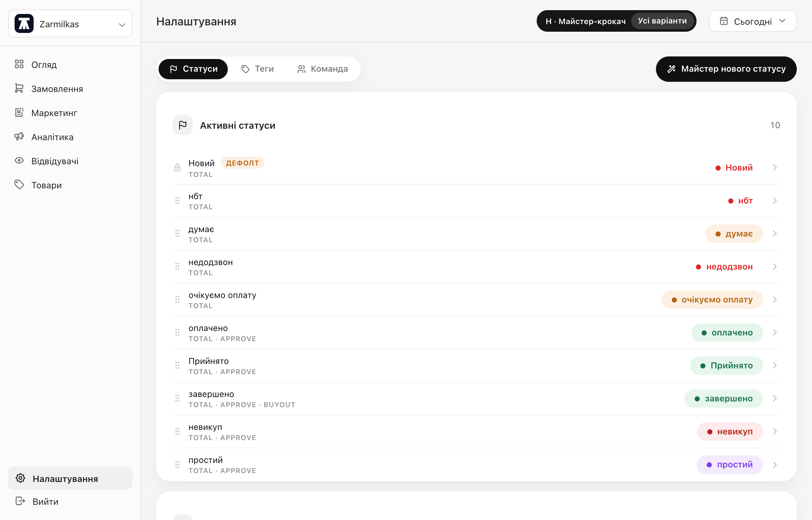Click the Налаштування gear icon
Viewport: 812px width, 520px height.
coord(21,478)
